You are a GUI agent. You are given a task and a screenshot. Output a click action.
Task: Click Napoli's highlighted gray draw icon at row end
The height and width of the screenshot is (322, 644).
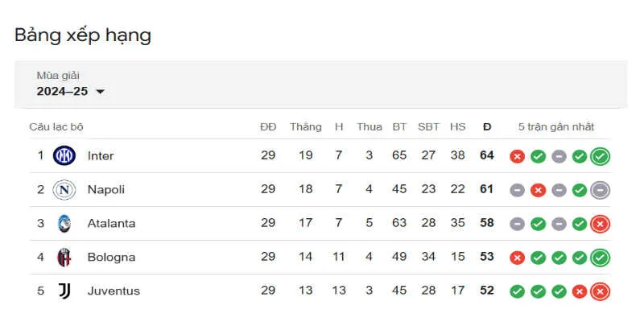coord(600,190)
